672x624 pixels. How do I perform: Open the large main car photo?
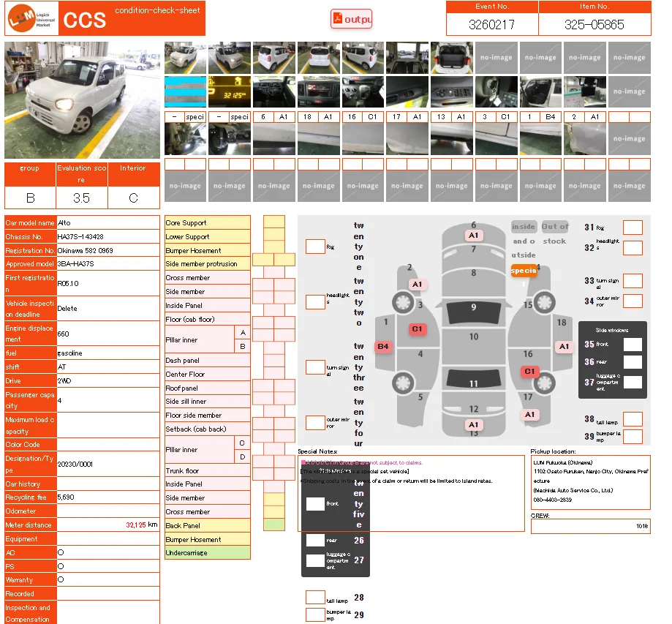[x=82, y=100]
